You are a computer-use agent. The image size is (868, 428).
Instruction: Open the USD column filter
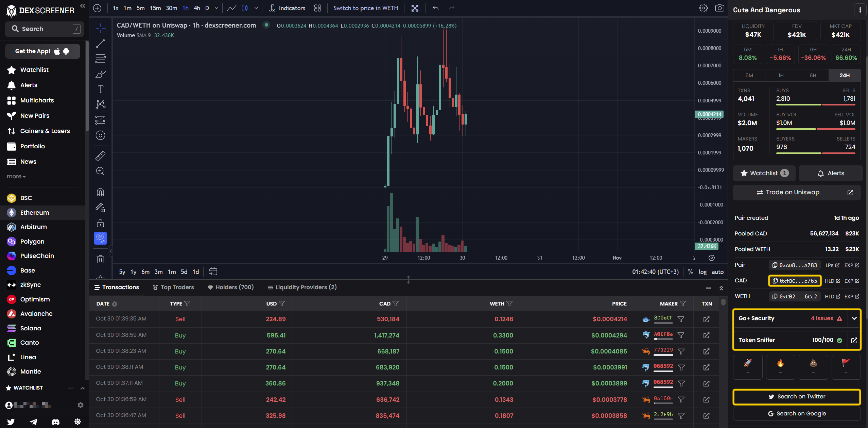pos(282,303)
